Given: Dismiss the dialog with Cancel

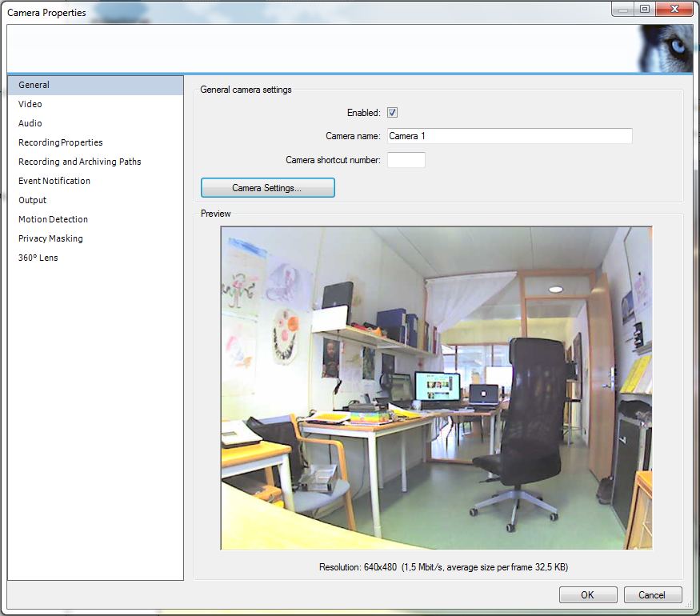Looking at the screenshot, I should [x=652, y=594].
